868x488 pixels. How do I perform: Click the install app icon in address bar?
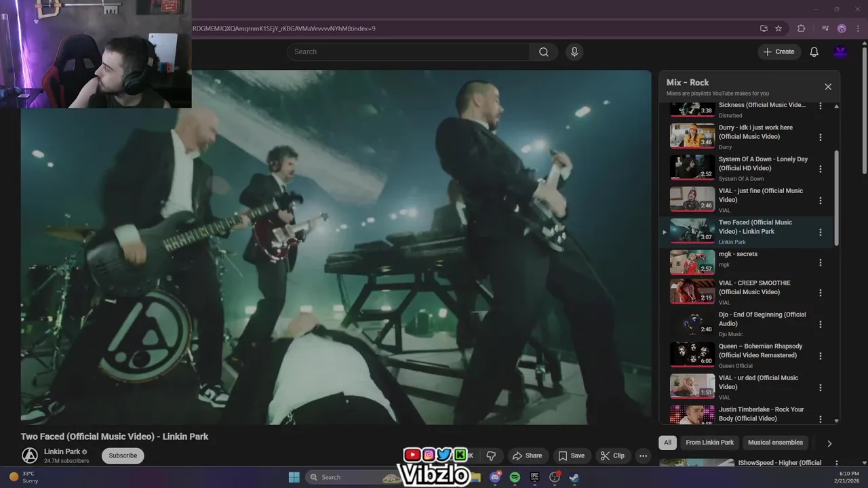click(764, 28)
